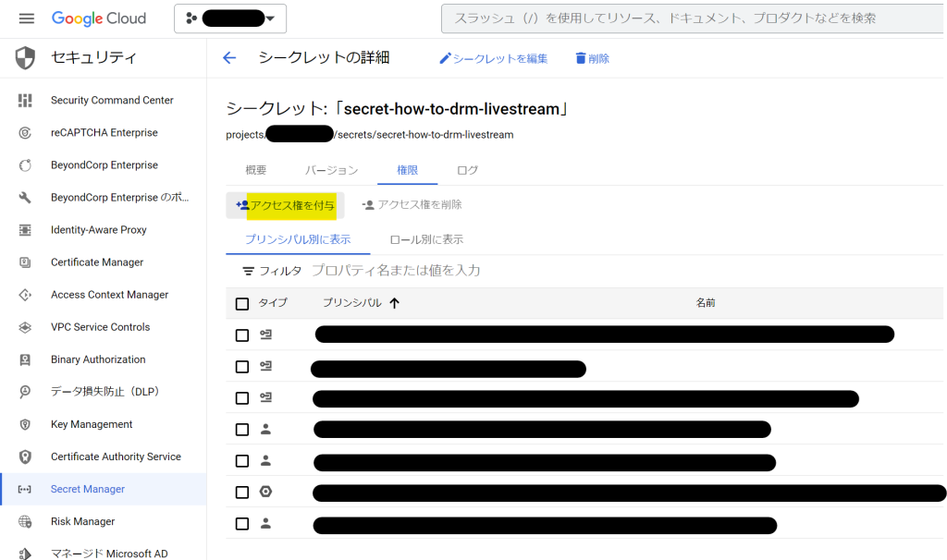This screenshot has width=947, height=560.
Task: Click the Key Management icon
Action: point(25,425)
